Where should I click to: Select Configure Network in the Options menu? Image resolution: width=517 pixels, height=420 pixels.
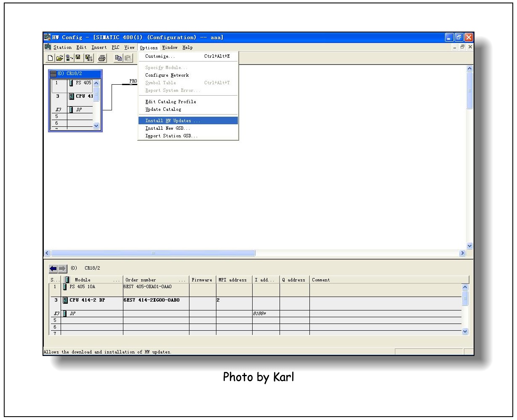click(x=188, y=75)
